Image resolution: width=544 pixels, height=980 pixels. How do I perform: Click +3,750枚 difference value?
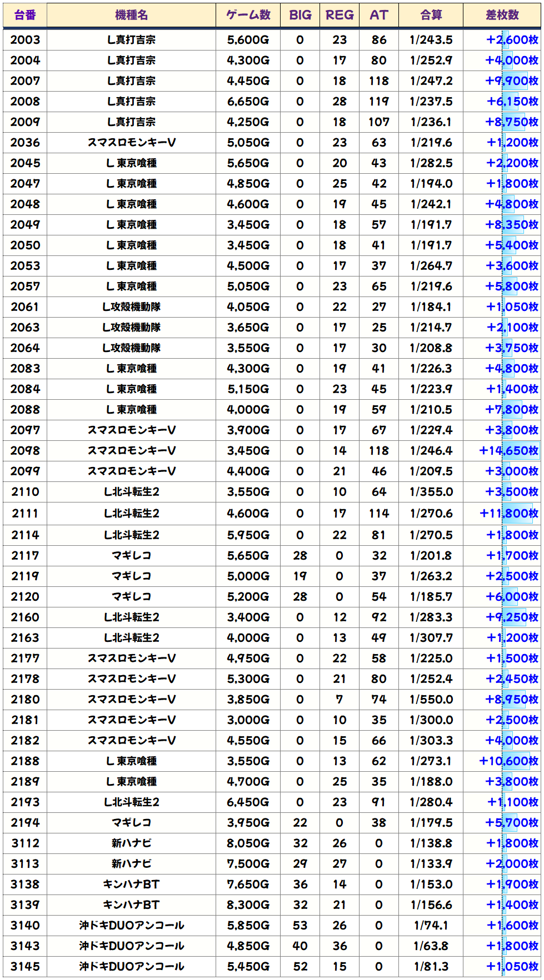coord(512,348)
